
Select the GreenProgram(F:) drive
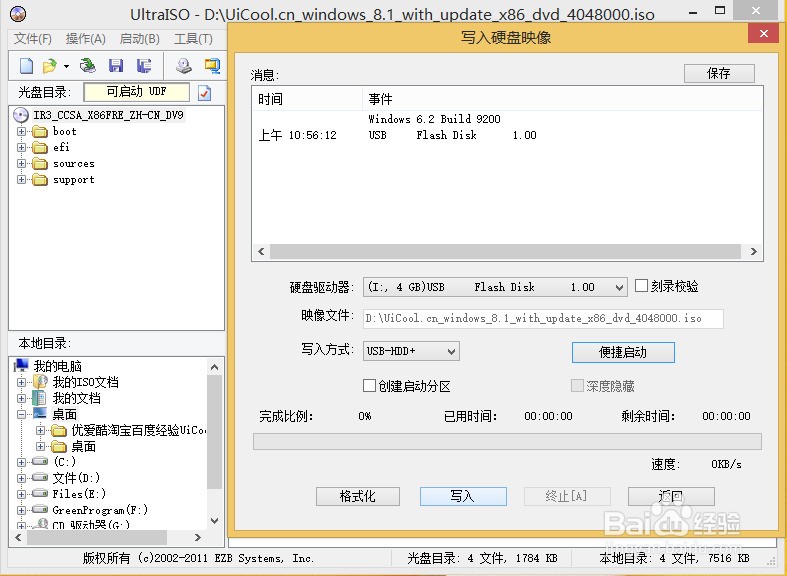(100, 510)
